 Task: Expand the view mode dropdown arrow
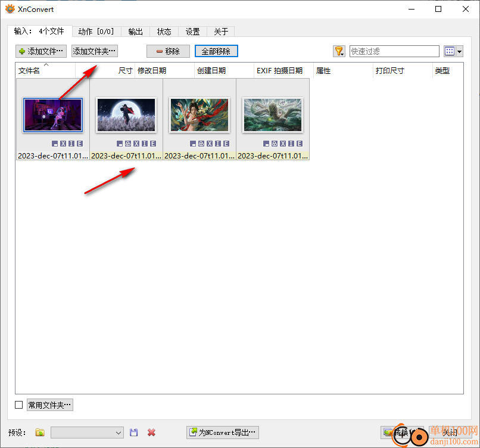[x=459, y=51]
